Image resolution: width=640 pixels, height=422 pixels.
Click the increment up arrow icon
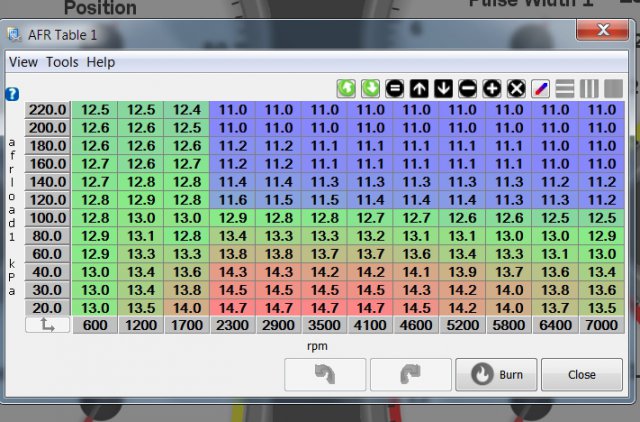[419, 88]
